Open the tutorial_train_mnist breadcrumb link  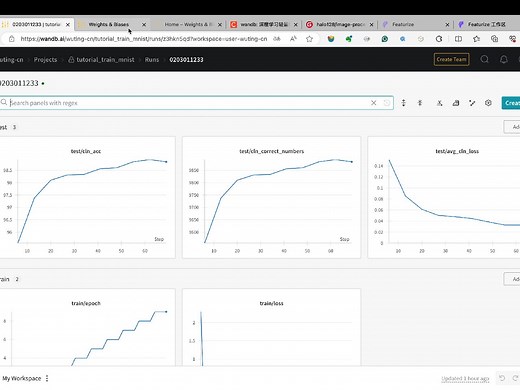[x=105, y=60]
